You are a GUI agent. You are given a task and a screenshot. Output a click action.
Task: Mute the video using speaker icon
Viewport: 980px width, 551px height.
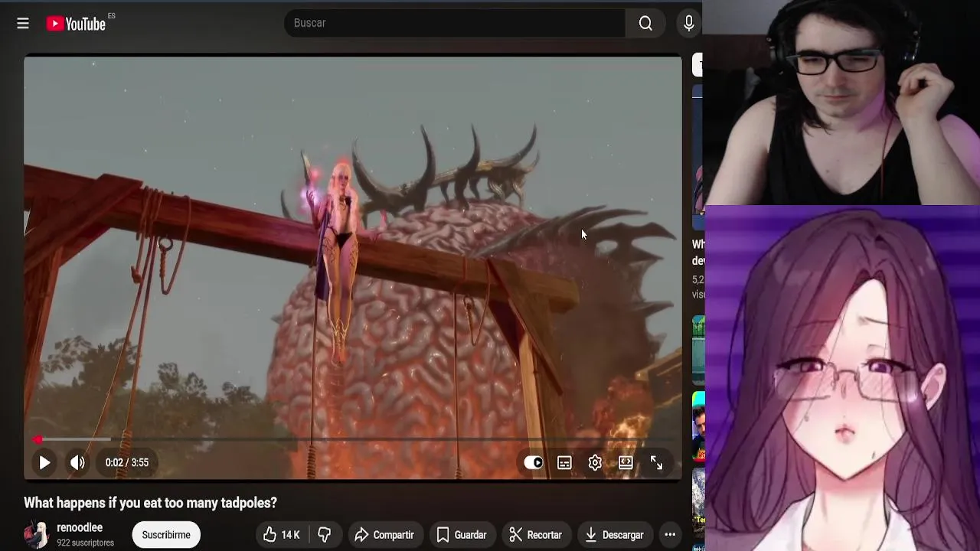77,462
